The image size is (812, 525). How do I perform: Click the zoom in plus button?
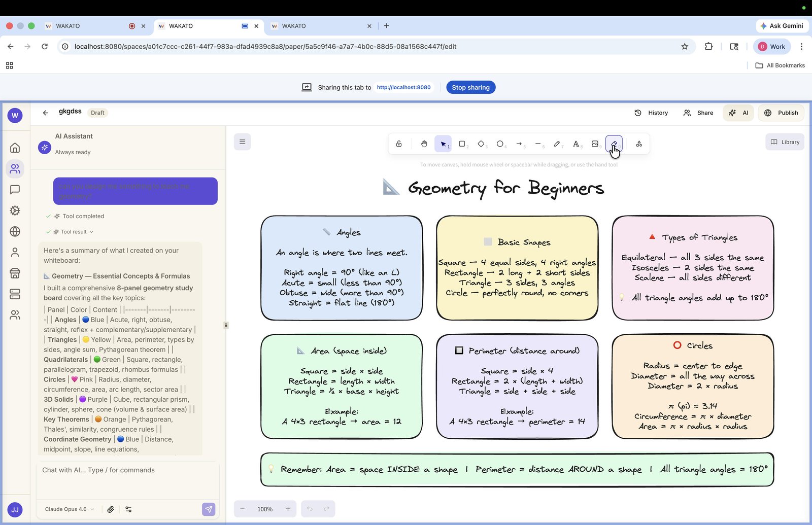[x=288, y=509]
